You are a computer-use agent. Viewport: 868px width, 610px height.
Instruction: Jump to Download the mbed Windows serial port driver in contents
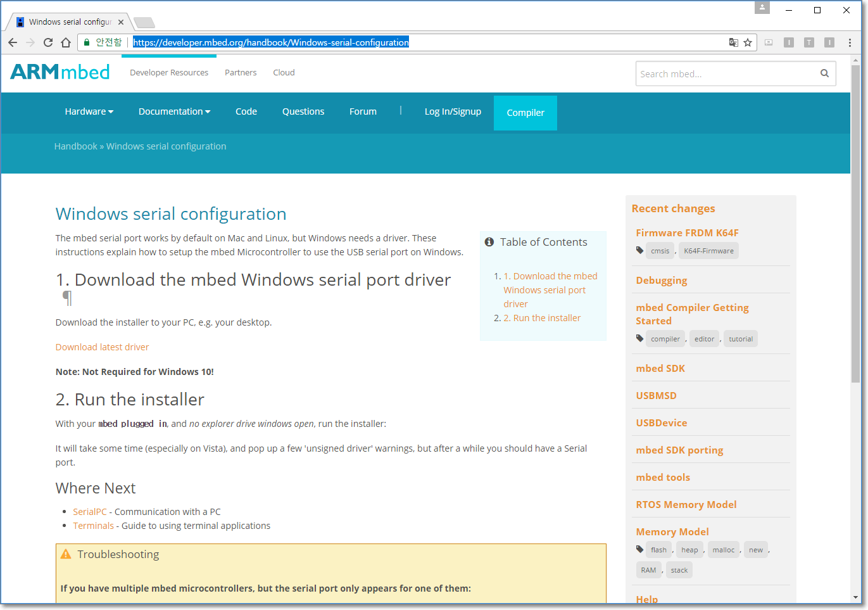click(550, 290)
